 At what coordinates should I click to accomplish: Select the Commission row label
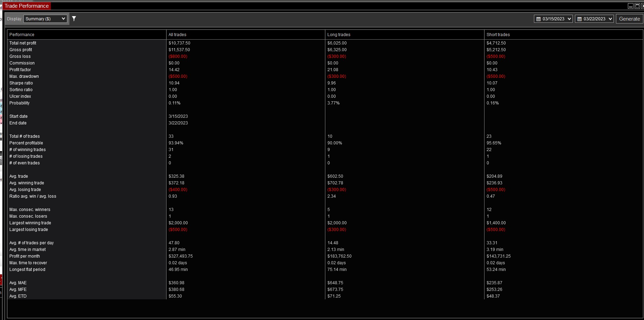(x=22, y=63)
